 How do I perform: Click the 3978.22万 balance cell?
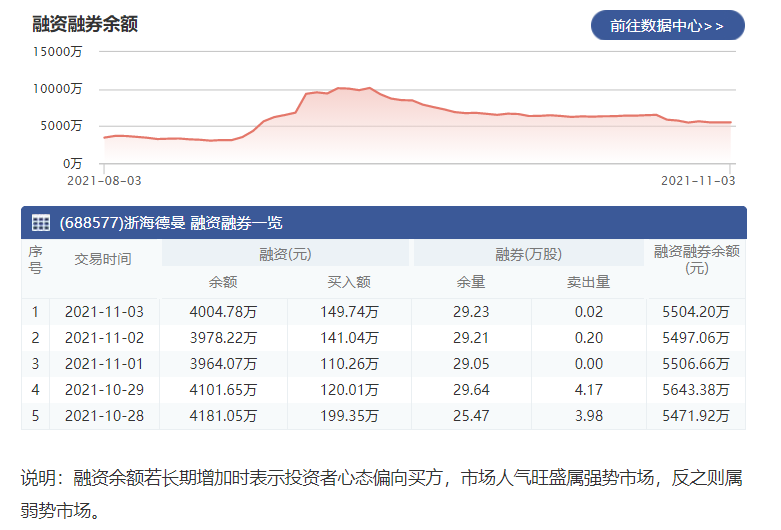click(x=223, y=338)
